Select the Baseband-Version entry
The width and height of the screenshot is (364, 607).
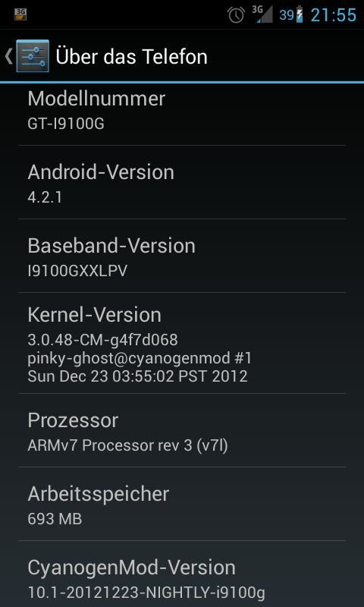coord(182,256)
